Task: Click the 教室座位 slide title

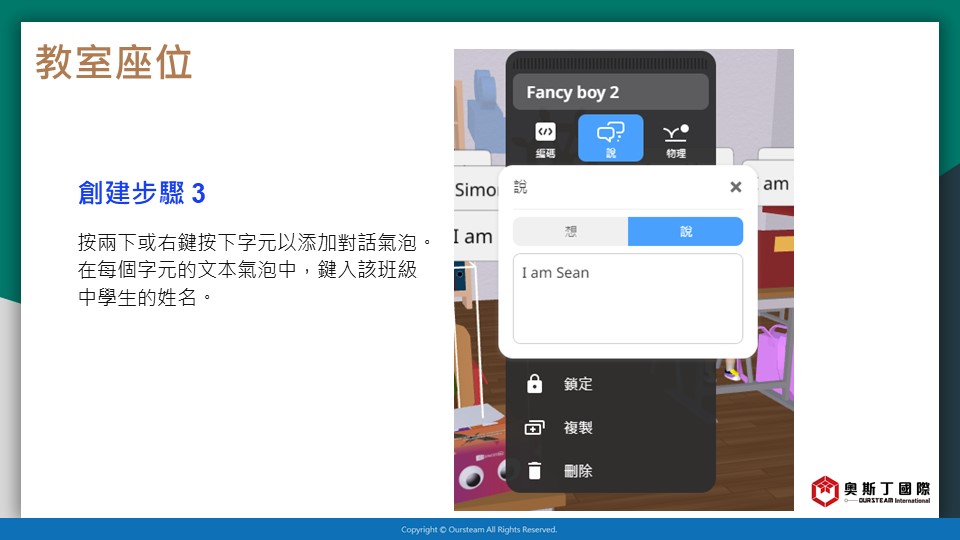Action: [x=113, y=62]
